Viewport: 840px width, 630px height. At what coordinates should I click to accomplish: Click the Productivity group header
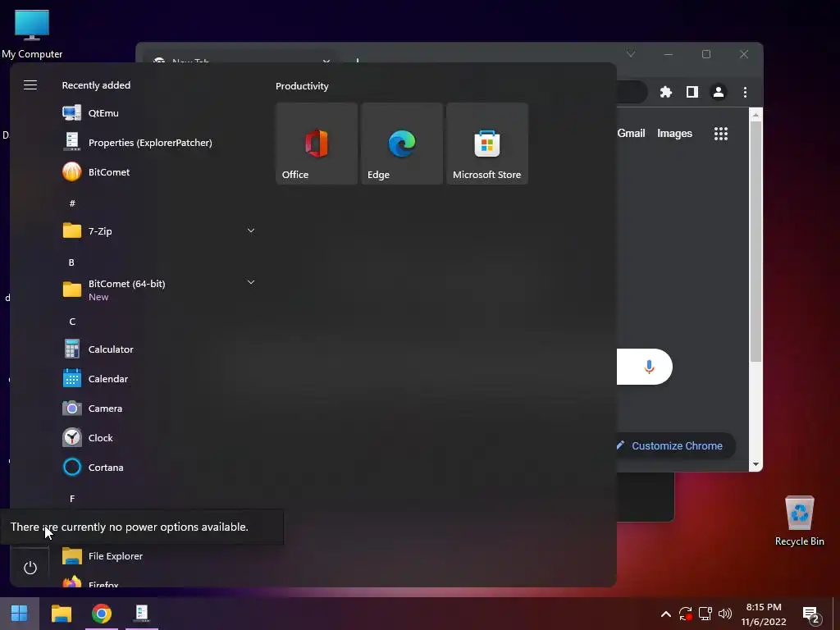point(302,85)
